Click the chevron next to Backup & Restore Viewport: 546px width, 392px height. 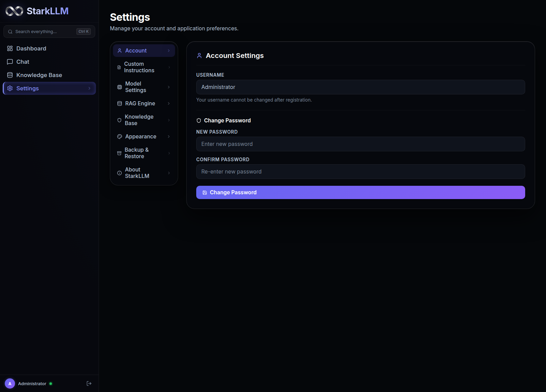pyautogui.click(x=169, y=153)
